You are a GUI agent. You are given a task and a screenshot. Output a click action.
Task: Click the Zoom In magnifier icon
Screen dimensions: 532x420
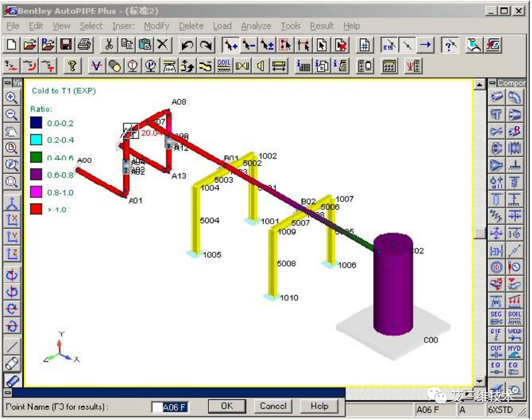click(x=11, y=98)
